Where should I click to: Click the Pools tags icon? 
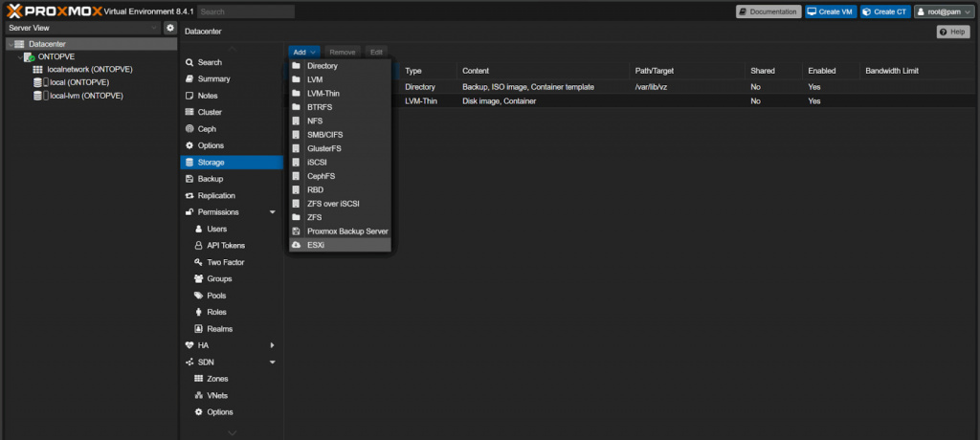click(x=199, y=296)
